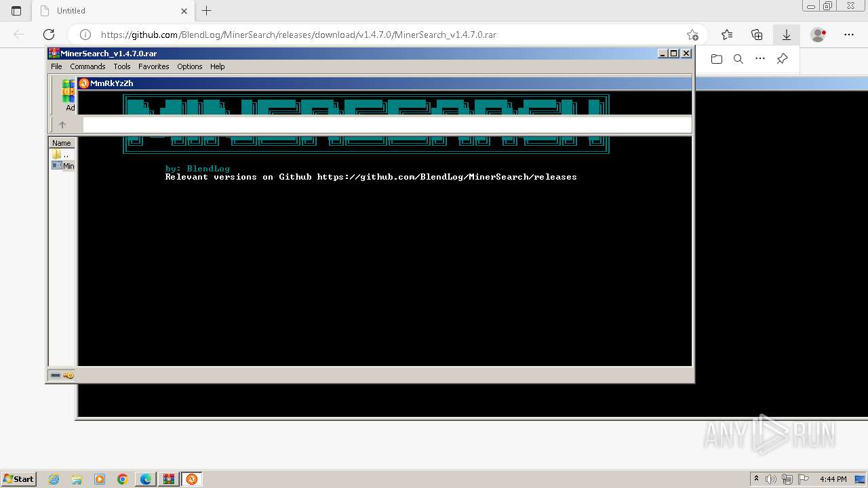
Task: Open downloads folder from Downloads panel
Action: pyautogui.click(x=717, y=59)
